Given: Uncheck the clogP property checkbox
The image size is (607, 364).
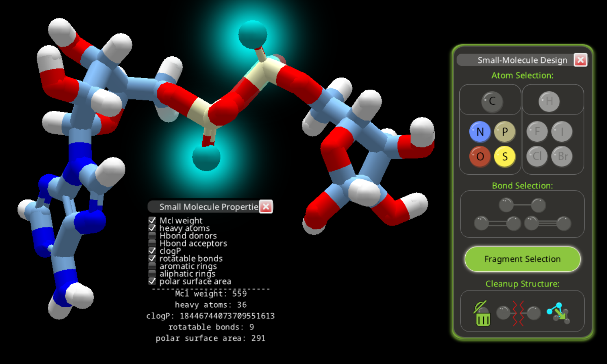Looking at the screenshot, I should click(152, 251).
